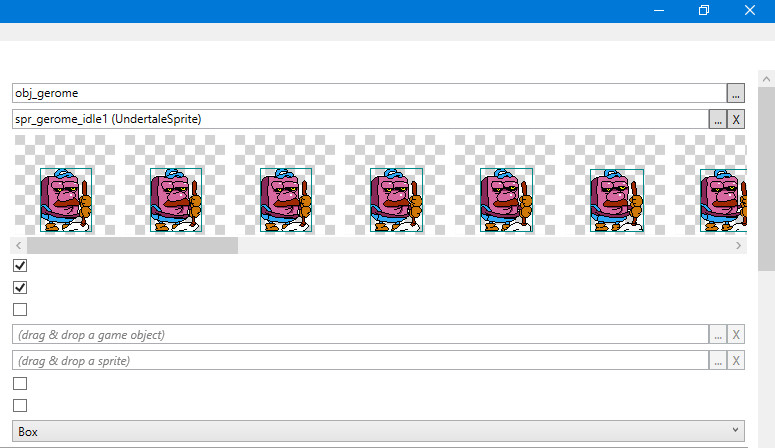Viewport: 775px width, 448px height.
Task: Clear the empty sprite field with X
Action: pyautogui.click(x=737, y=360)
